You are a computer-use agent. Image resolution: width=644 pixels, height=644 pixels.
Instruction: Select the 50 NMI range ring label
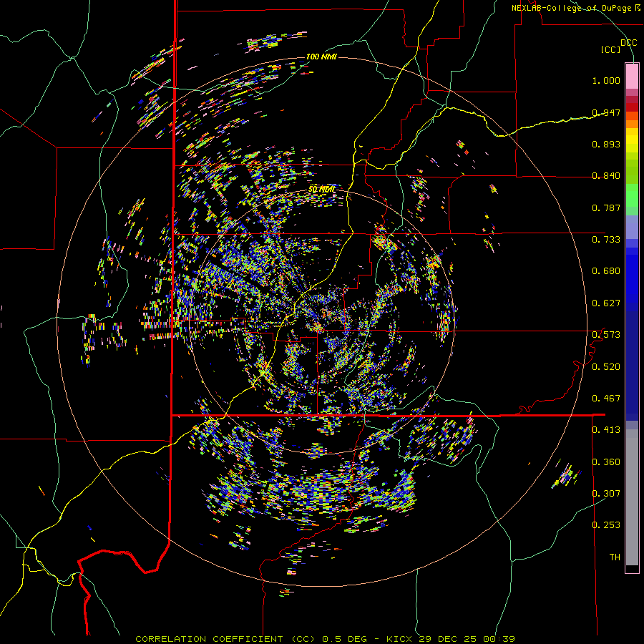point(321,190)
